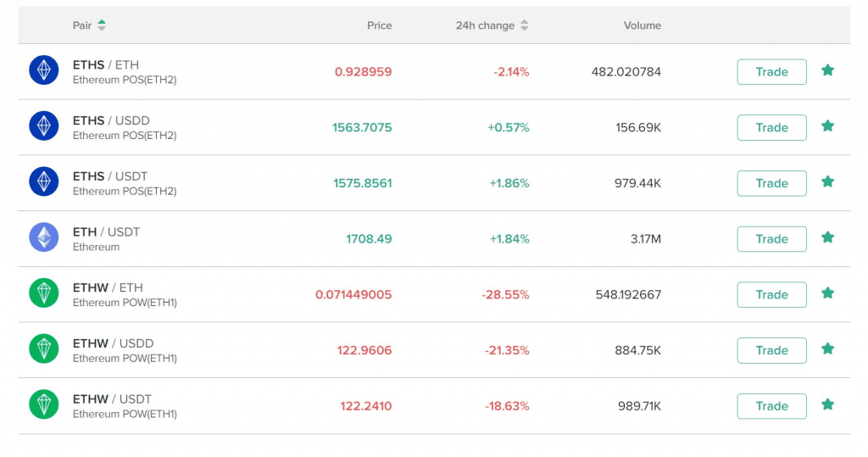Click the ETH / USDT Ethereum icon
The height and width of the screenshot is (457, 868).
point(44,237)
